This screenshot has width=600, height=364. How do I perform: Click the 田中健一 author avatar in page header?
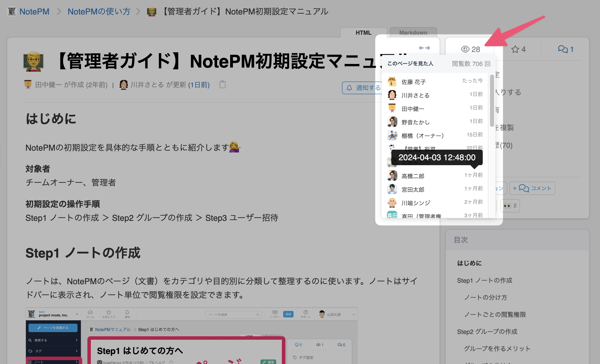coord(28,84)
